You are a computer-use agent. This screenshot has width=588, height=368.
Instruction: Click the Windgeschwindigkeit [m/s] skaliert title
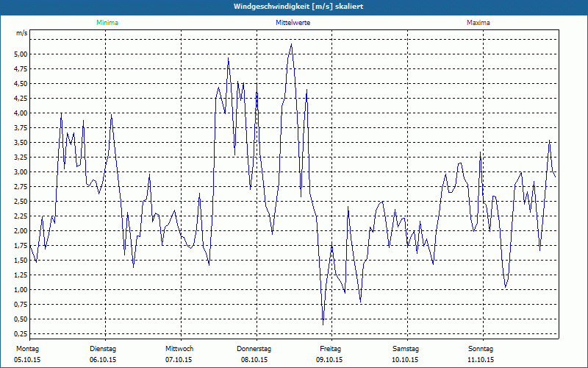298,7
